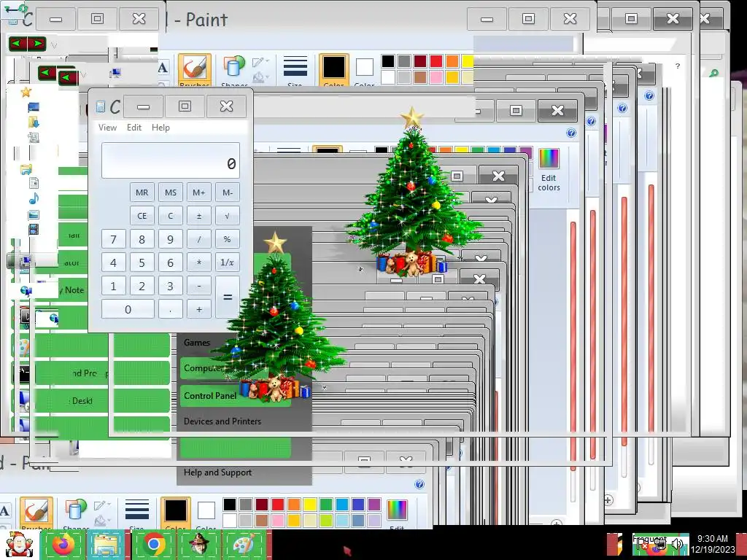The height and width of the screenshot is (560, 747).
Task: Open Devices and Printers from Start menu
Action: point(222,421)
